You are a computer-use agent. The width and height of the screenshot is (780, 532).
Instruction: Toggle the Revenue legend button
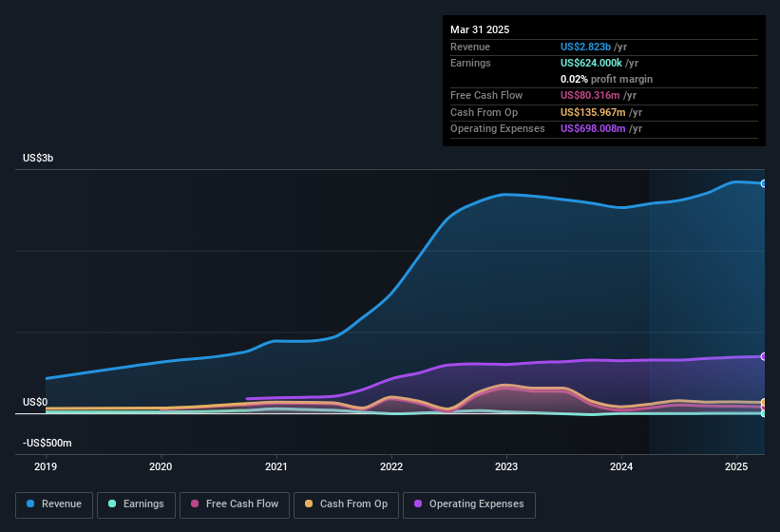54,504
